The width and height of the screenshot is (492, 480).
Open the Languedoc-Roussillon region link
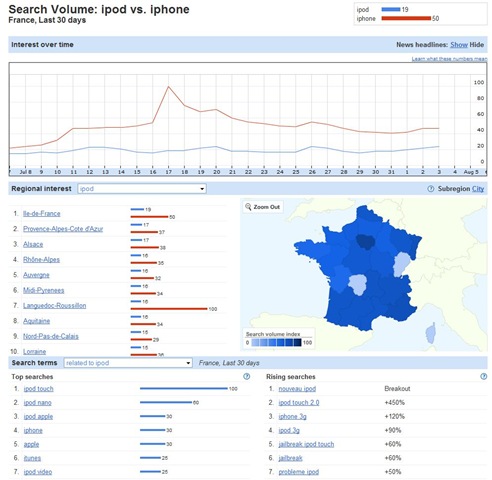(x=55, y=306)
